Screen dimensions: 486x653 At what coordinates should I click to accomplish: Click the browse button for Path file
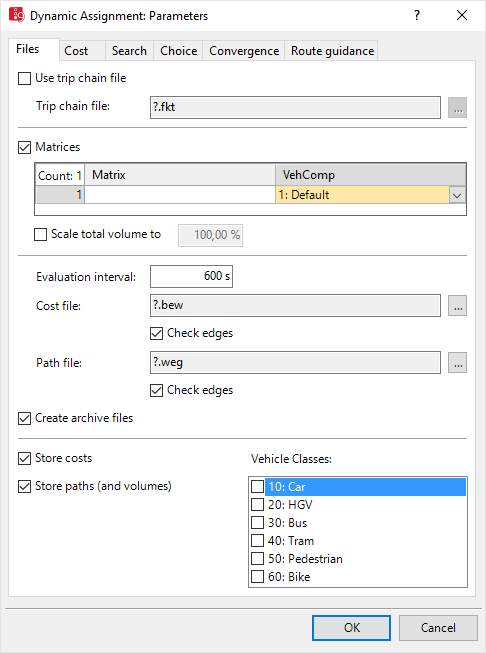click(457, 363)
